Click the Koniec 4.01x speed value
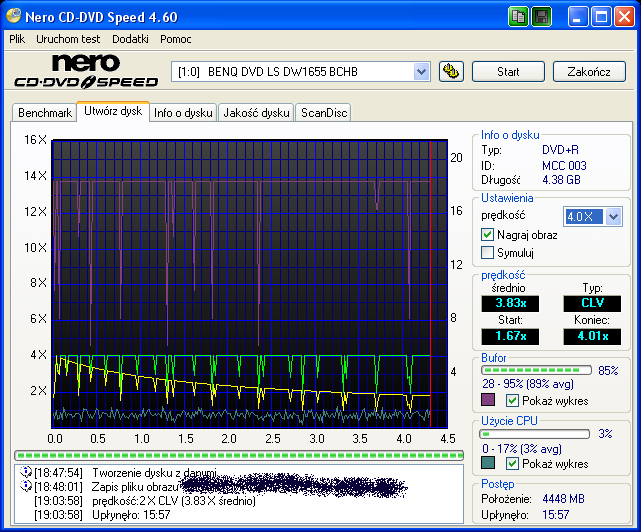Image resolution: width=641 pixels, height=532 pixels. tap(592, 337)
